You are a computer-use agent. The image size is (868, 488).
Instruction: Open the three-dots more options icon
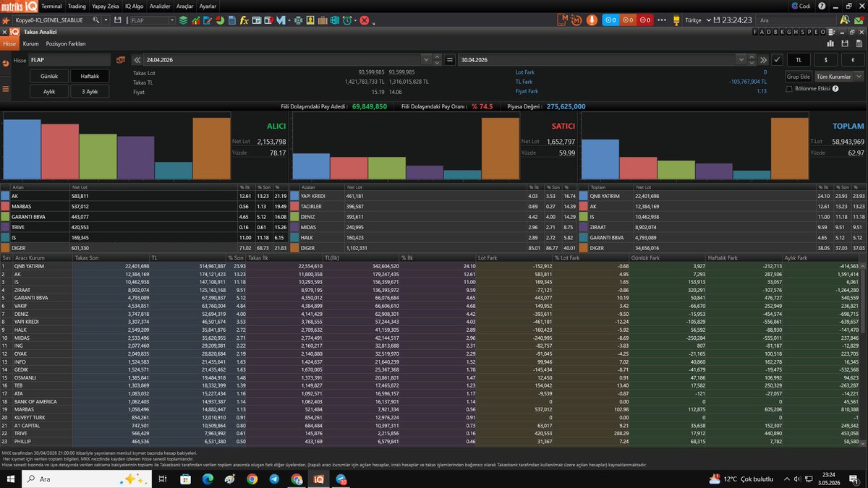coord(662,20)
